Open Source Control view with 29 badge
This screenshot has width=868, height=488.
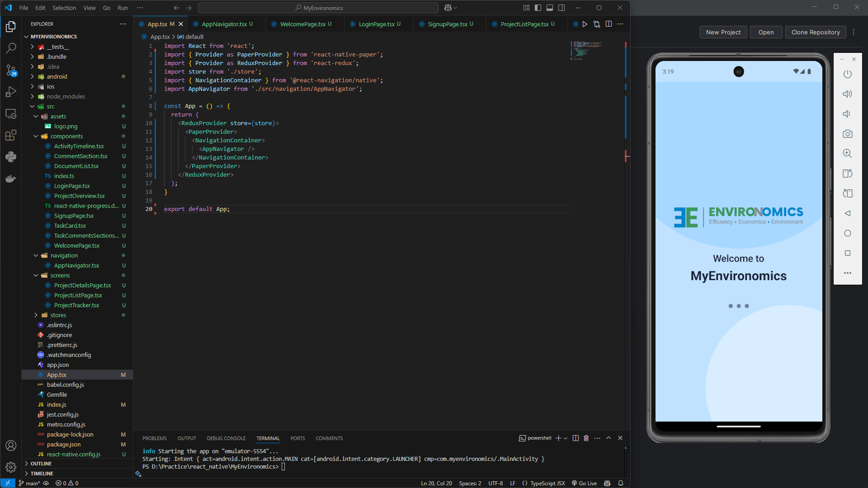(11, 70)
